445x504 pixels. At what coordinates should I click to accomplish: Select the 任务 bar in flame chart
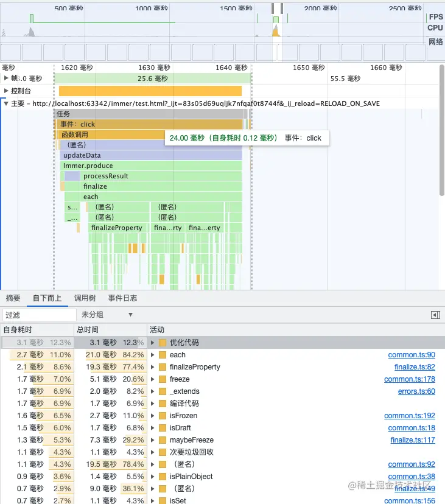click(x=150, y=114)
